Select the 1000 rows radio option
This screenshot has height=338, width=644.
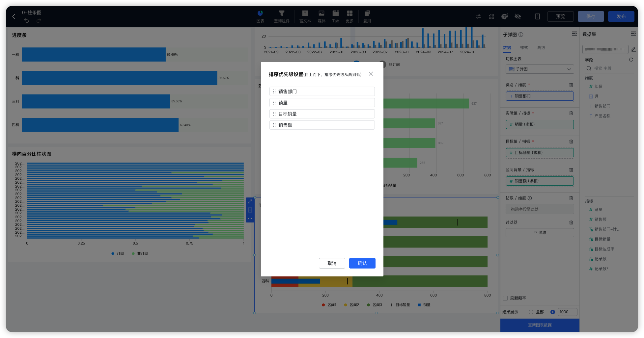pyautogui.click(x=553, y=312)
